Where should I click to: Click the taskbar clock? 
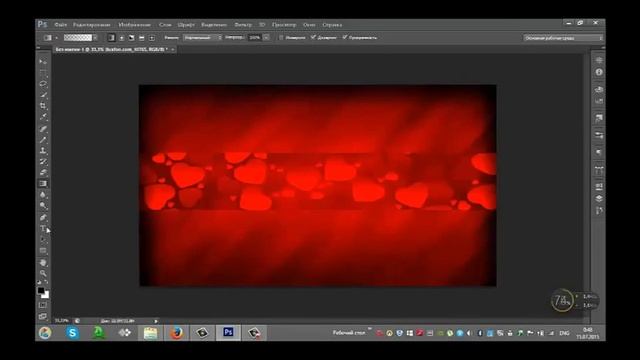587,333
